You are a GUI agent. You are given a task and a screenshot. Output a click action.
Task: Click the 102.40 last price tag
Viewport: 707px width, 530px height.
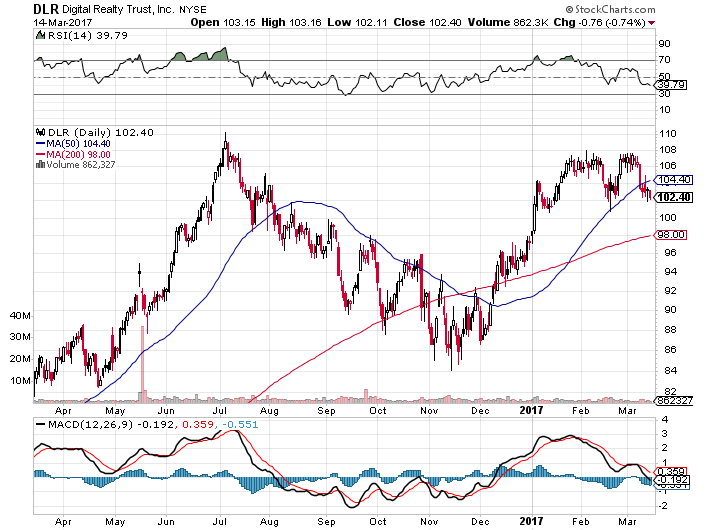click(x=674, y=197)
